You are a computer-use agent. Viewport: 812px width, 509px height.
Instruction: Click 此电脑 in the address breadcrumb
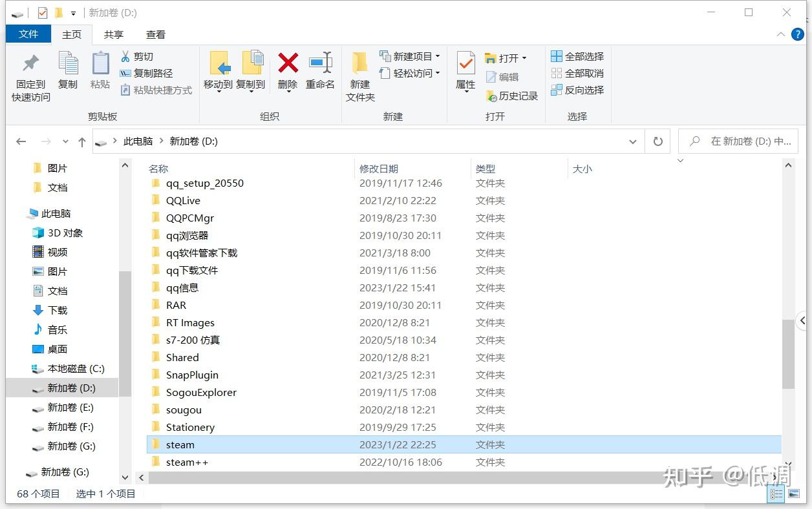click(138, 141)
